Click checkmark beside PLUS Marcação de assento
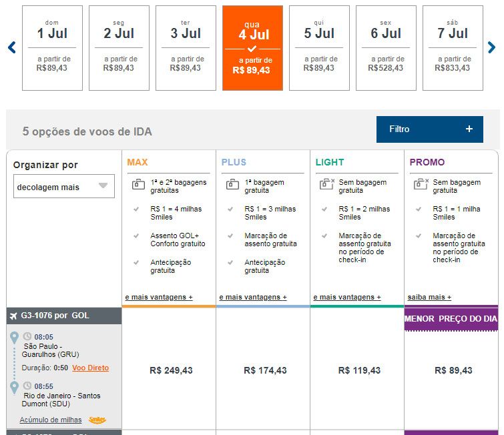 [230, 236]
